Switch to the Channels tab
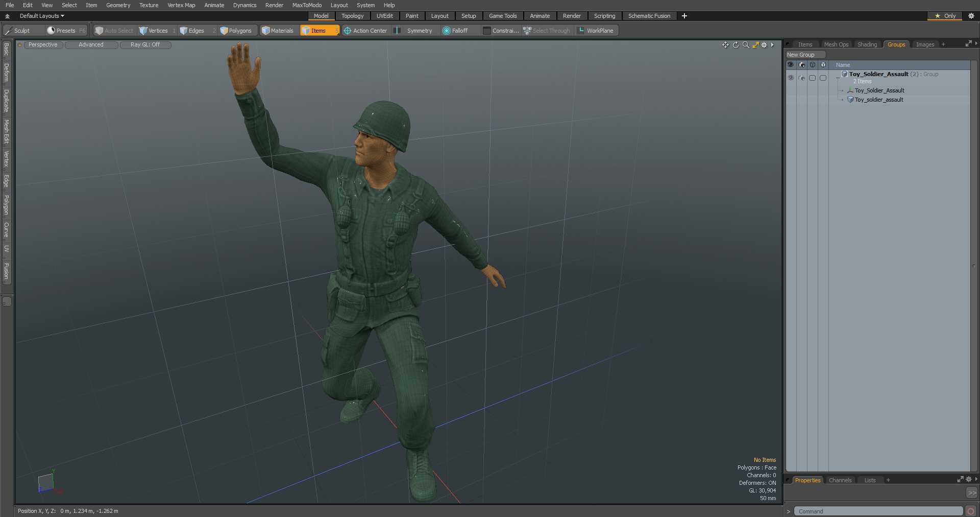 coord(840,480)
